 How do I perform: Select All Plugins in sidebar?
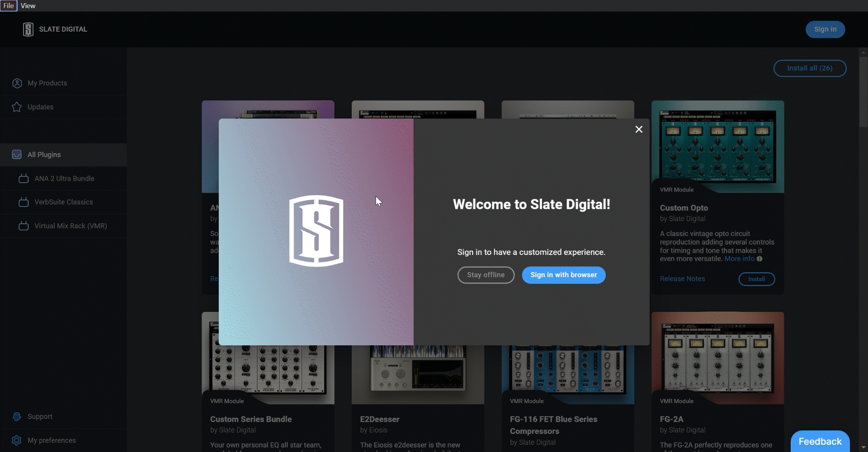point(63,155)
